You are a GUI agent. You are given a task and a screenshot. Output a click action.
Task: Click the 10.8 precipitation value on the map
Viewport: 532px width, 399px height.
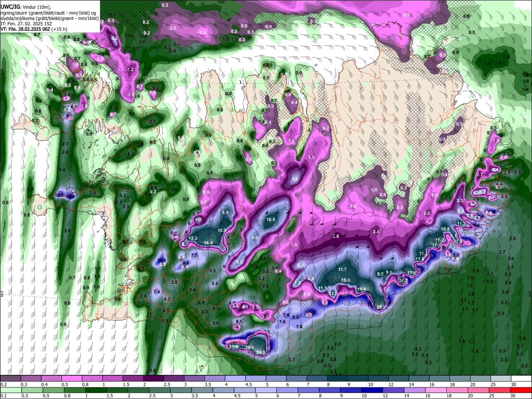pyautogui.click(x=445, y=229)
